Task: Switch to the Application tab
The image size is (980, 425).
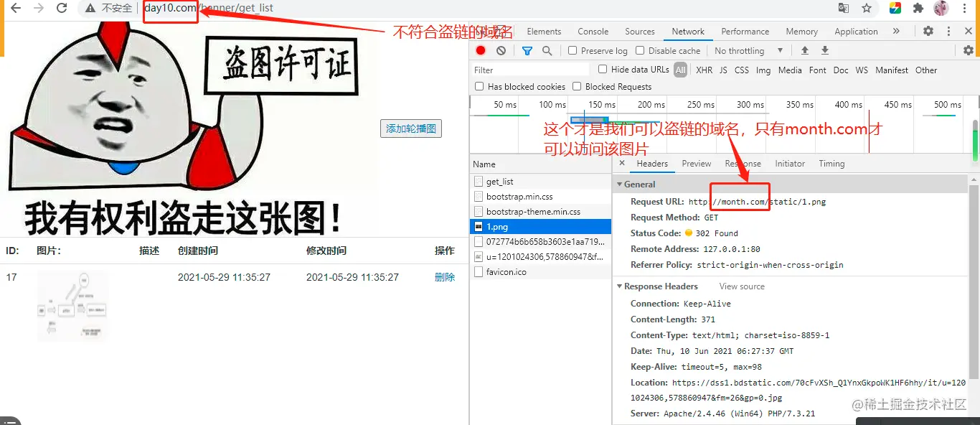Action: 856,32
